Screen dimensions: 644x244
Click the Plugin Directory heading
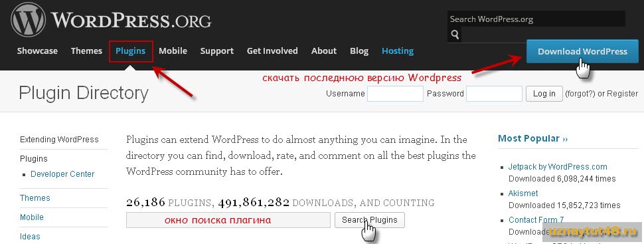point(84,93)
